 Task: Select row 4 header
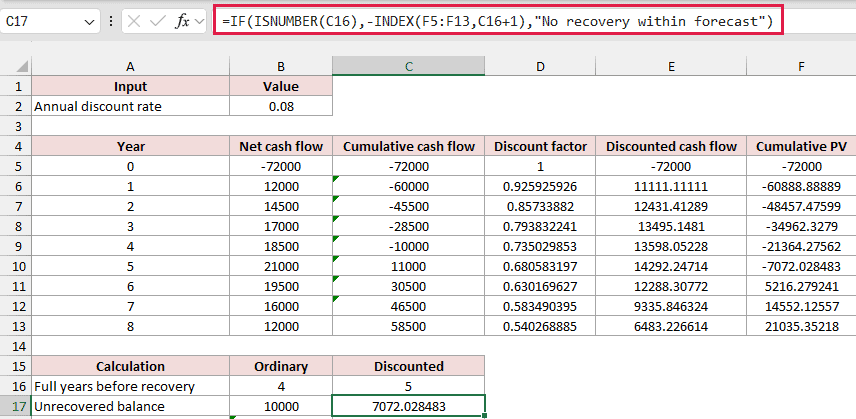pyautogui.click(x=16, y=146)
